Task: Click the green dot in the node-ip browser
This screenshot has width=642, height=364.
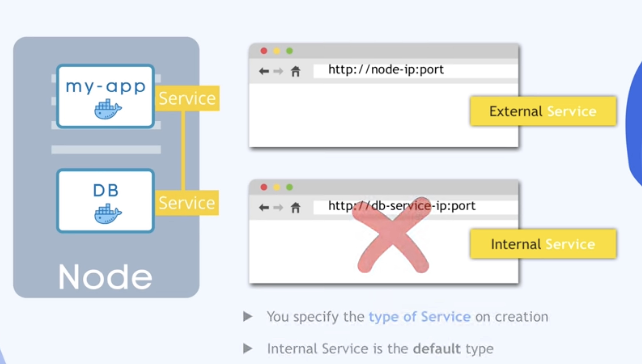Action: pos(289,51)
